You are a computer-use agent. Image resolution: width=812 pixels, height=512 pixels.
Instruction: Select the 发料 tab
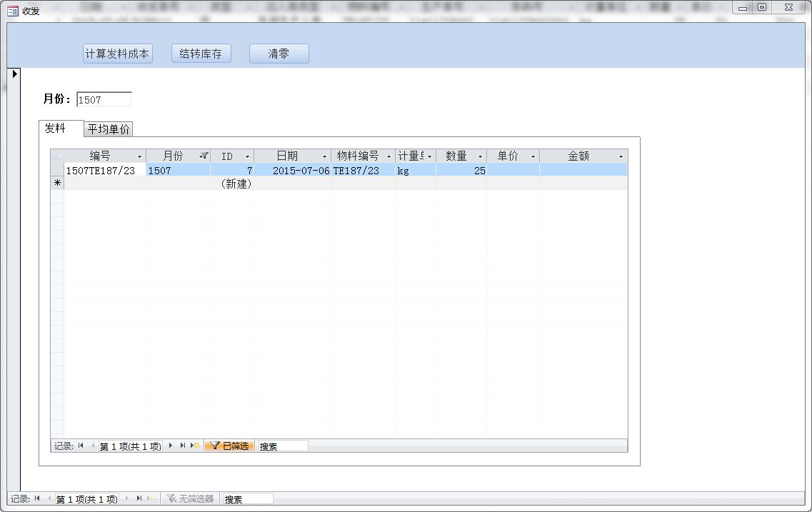click(56, 129)
